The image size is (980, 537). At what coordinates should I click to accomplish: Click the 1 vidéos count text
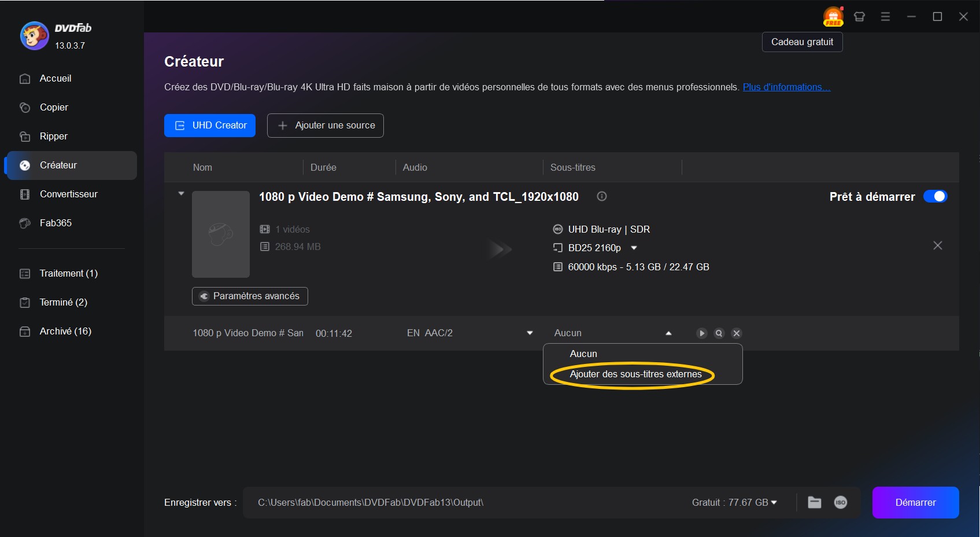[292, 229]
